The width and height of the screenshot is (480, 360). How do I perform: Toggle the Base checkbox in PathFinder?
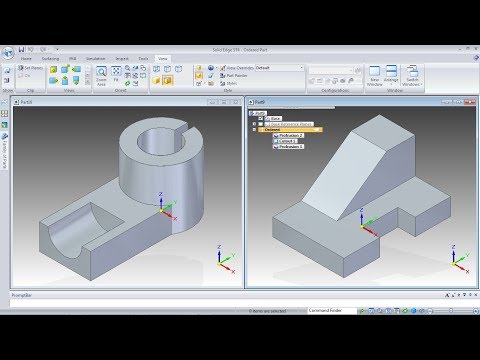click(261, 119)
